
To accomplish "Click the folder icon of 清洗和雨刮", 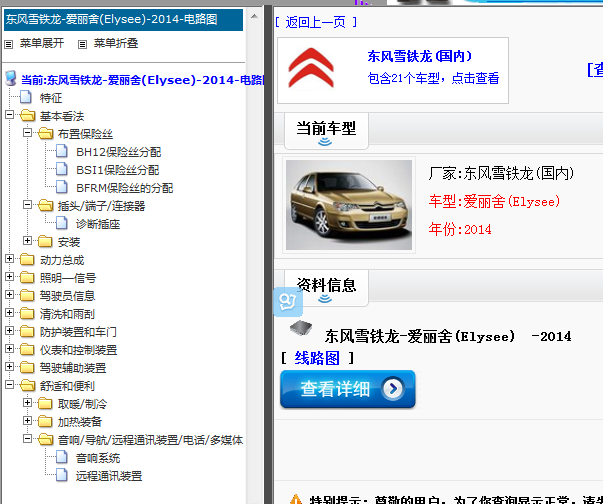I will coord(27,313).
